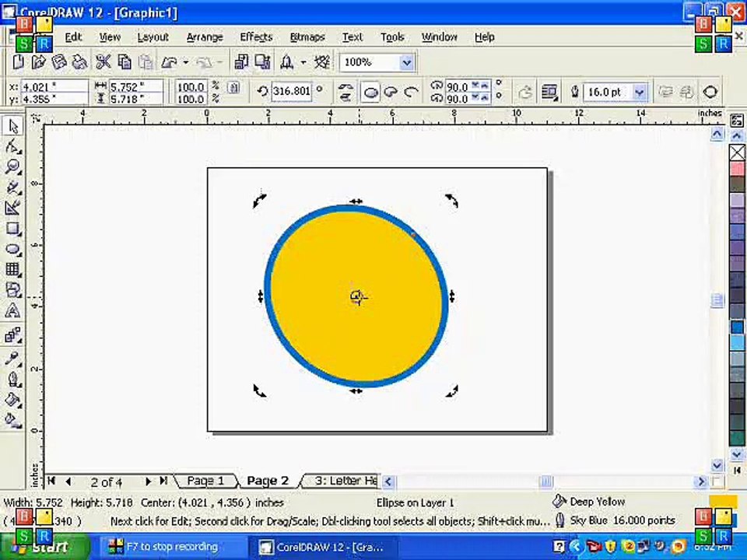747x560 pixels.
Task: Expand the outline width 16.0 pt dropdown
Action: (x=640, y=92)
